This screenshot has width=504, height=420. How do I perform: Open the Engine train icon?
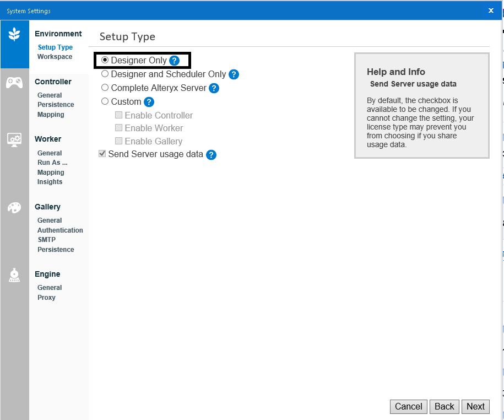tap(14, 275)
